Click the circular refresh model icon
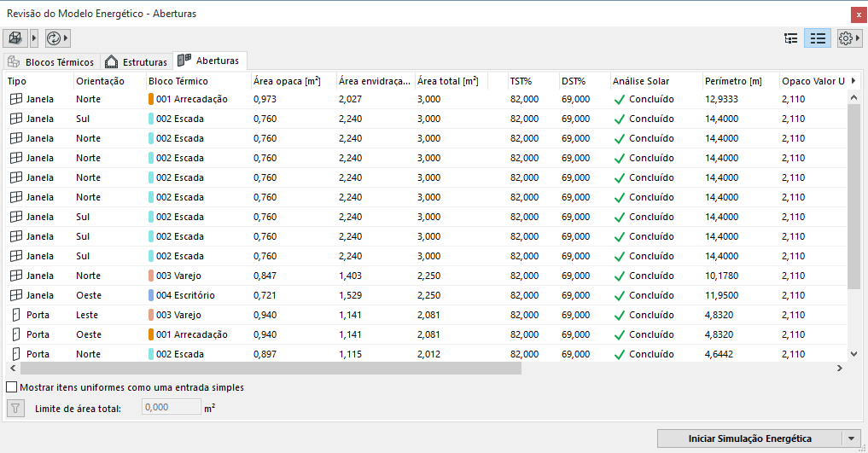Screen dimensions: 868x453 54,38
